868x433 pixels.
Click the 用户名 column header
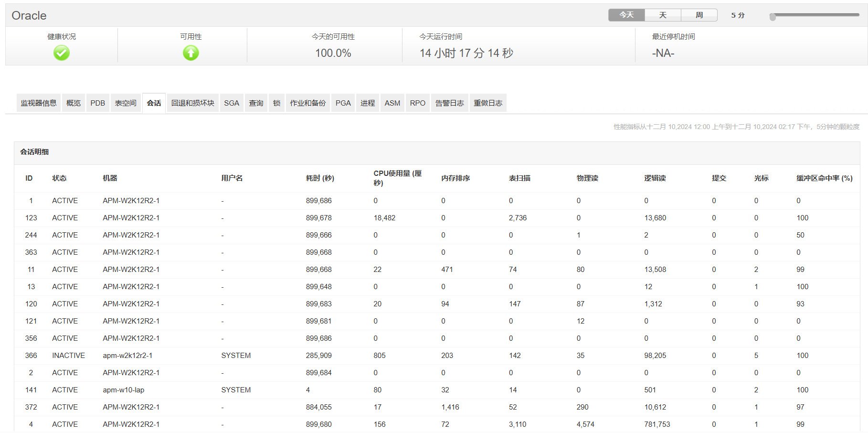pos(232,178)
